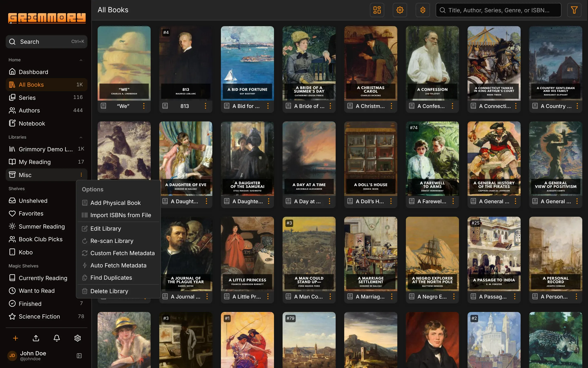Image resolution: width=588 pixels, height=368 pixels.
Task: Open the three-dot menu on A Doll's House card
Action: 391,201
